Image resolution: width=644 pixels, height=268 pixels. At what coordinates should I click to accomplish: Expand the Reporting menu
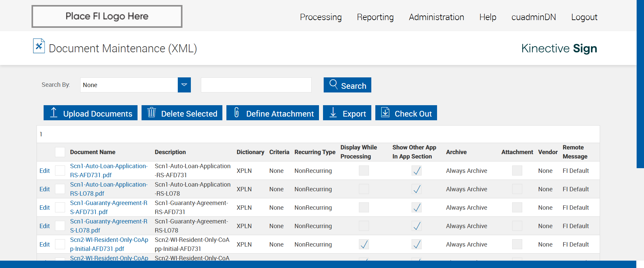click(375, 17)
